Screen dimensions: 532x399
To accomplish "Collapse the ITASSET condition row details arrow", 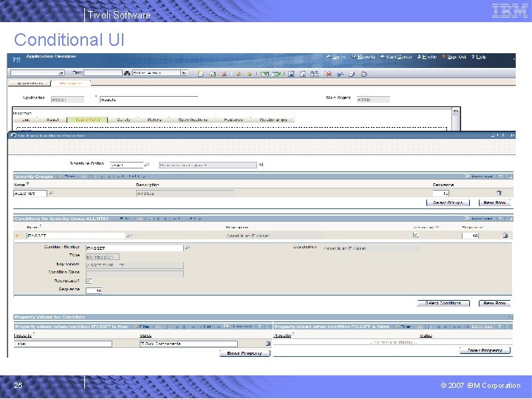I will 17,236.
